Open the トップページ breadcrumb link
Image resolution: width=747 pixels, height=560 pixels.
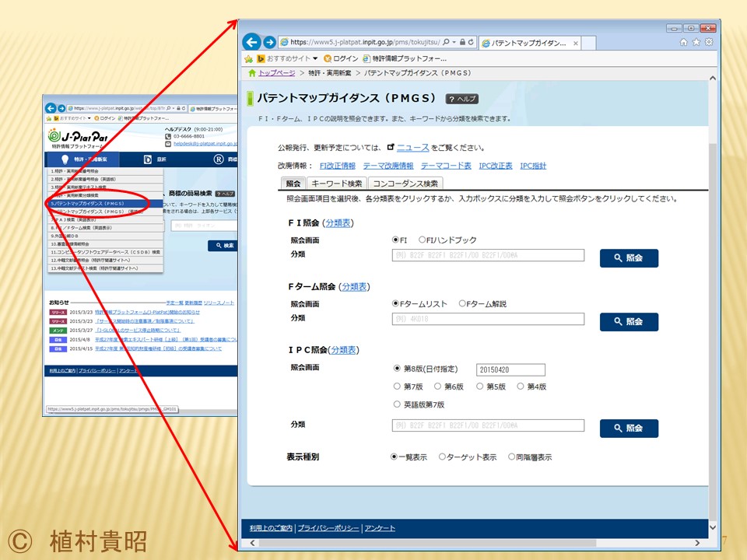click(x=277, y=73)
